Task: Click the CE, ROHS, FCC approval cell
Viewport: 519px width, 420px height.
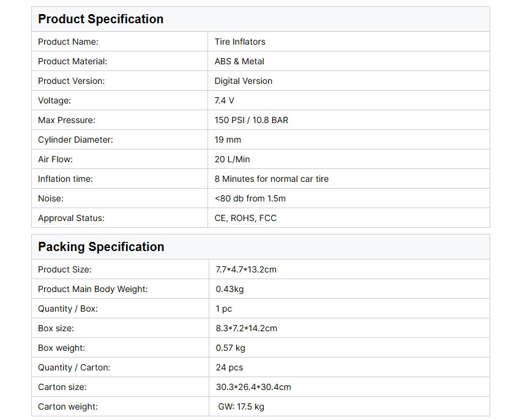Action: 245,218
